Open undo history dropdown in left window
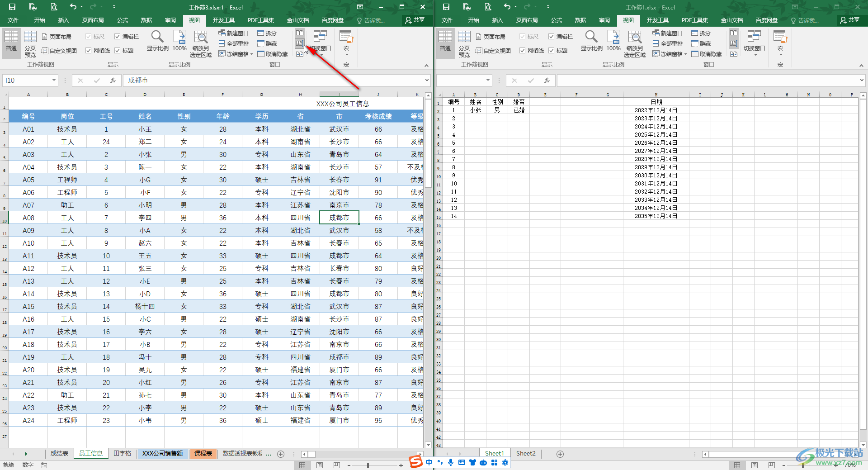 click(x=82, y=7)
